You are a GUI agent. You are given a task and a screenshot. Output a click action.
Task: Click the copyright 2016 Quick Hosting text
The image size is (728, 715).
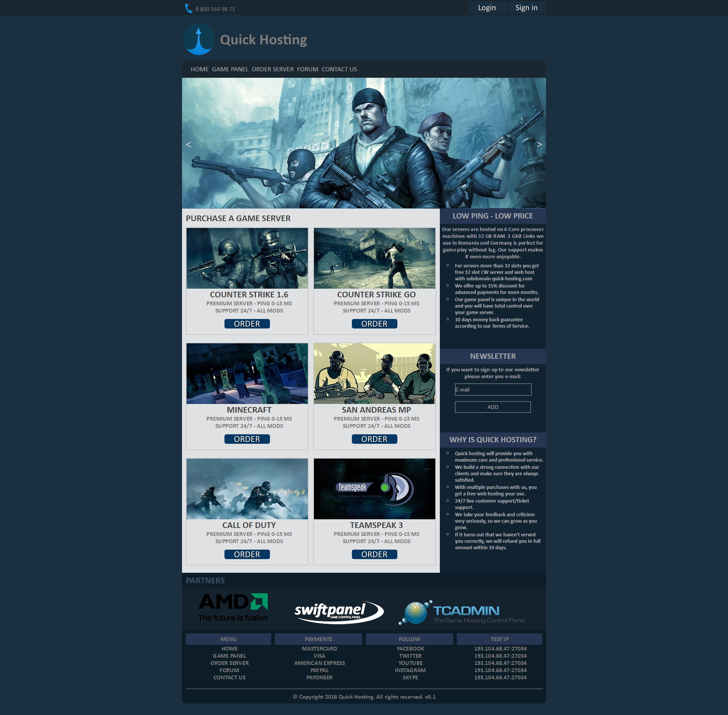point(364,697)
